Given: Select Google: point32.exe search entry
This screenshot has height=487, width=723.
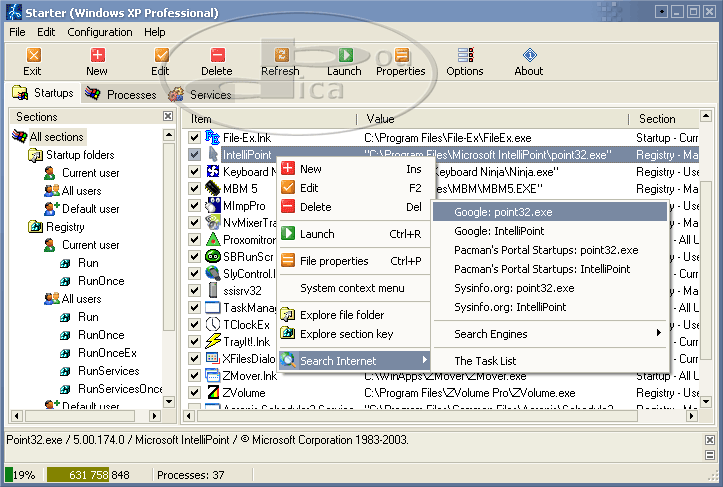Looking at the screenshot, I should click(502, 212).
